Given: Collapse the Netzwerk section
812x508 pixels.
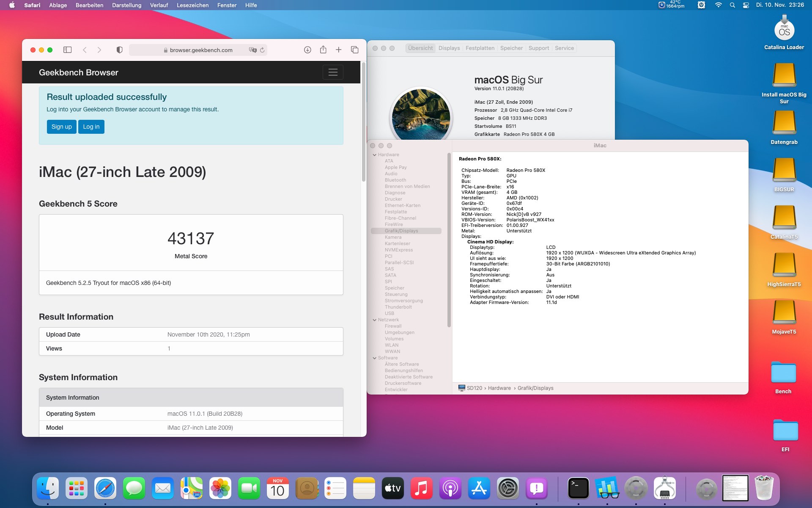Looking at the screenshot, I should [x=375, y=320].
